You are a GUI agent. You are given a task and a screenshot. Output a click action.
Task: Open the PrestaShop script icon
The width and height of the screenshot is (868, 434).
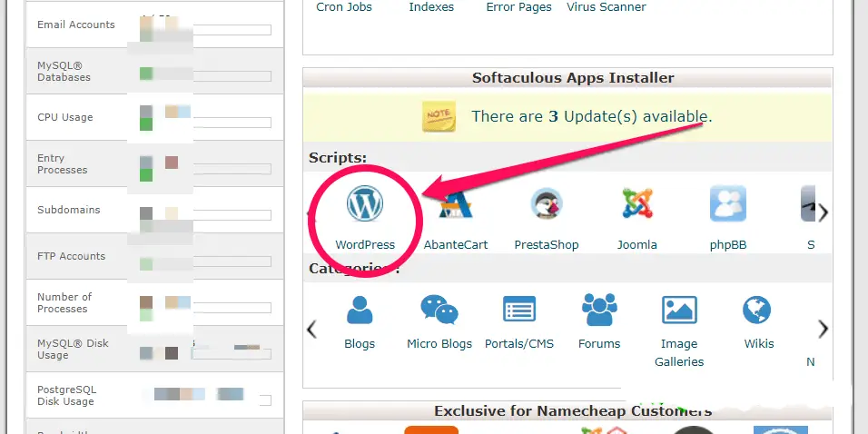click(x=547, y=203)
